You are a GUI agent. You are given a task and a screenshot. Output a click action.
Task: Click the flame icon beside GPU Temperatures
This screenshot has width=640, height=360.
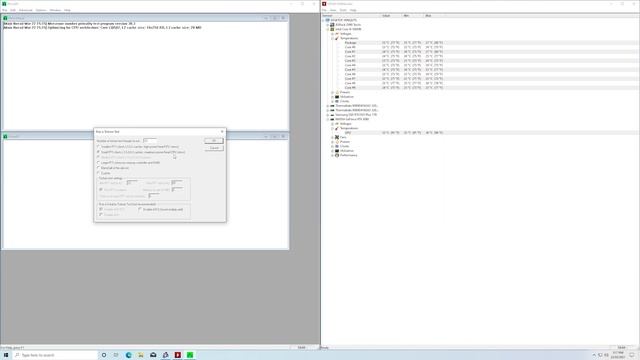tap(337, 128)
